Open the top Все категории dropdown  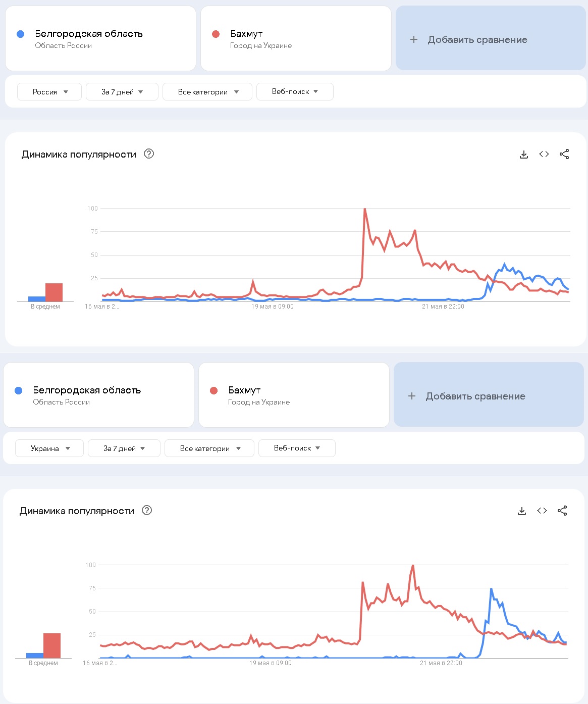207,92
